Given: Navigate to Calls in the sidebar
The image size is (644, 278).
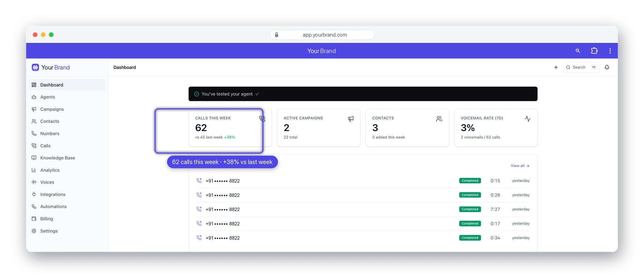Looking at the screenshot, I should [x=67, y=146].
